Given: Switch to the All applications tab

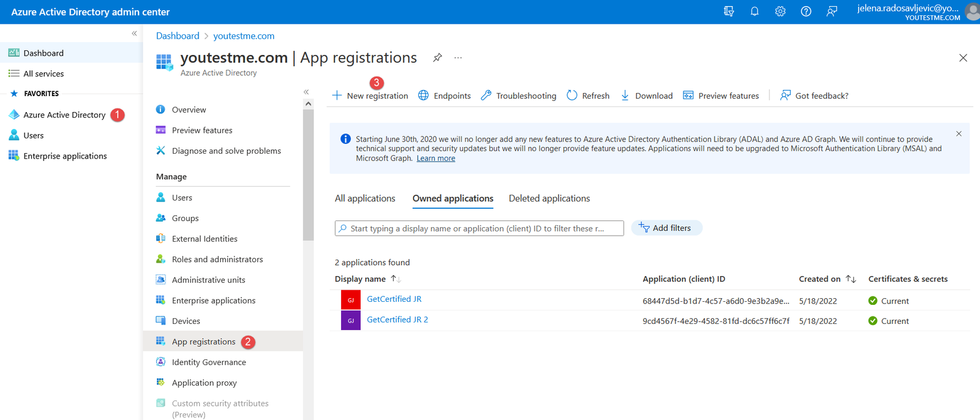Looking at the screenshot, I should (x=365, y=198).
